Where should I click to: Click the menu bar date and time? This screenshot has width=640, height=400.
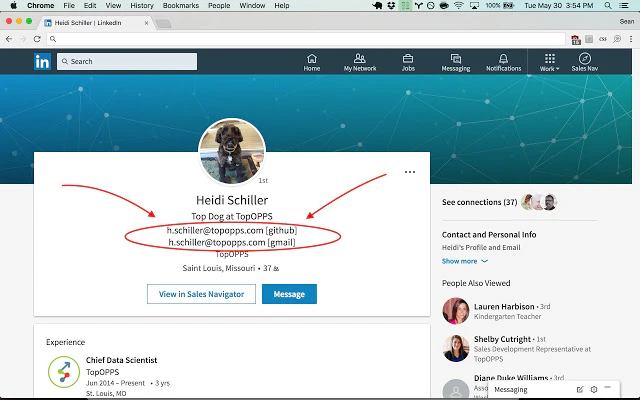(x=558, y=5)
